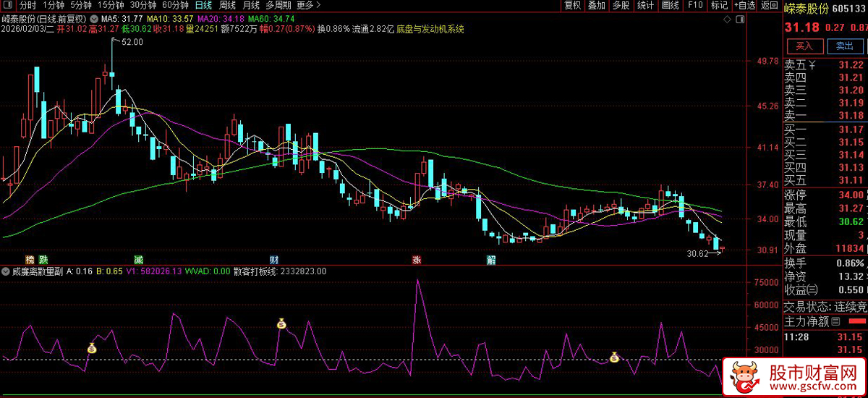Open the 减 event marker on the timeline
Screen dimensions: 868x398
(x=138, y=260)
